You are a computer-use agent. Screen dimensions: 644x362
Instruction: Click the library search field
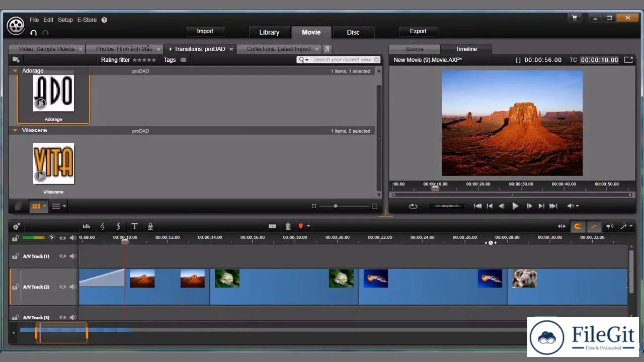point(339,60)
